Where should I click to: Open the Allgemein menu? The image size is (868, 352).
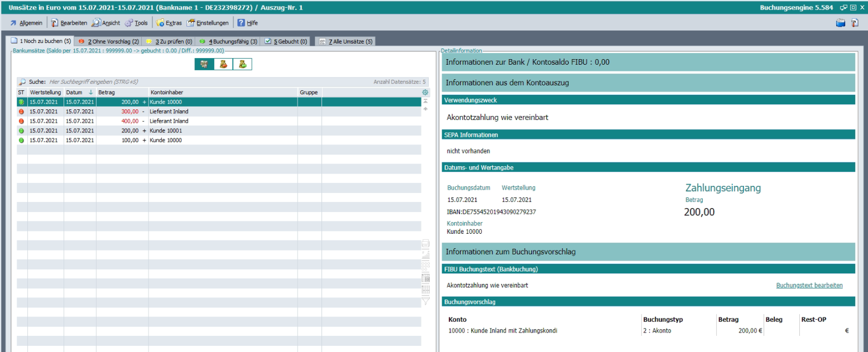[26, 23]
